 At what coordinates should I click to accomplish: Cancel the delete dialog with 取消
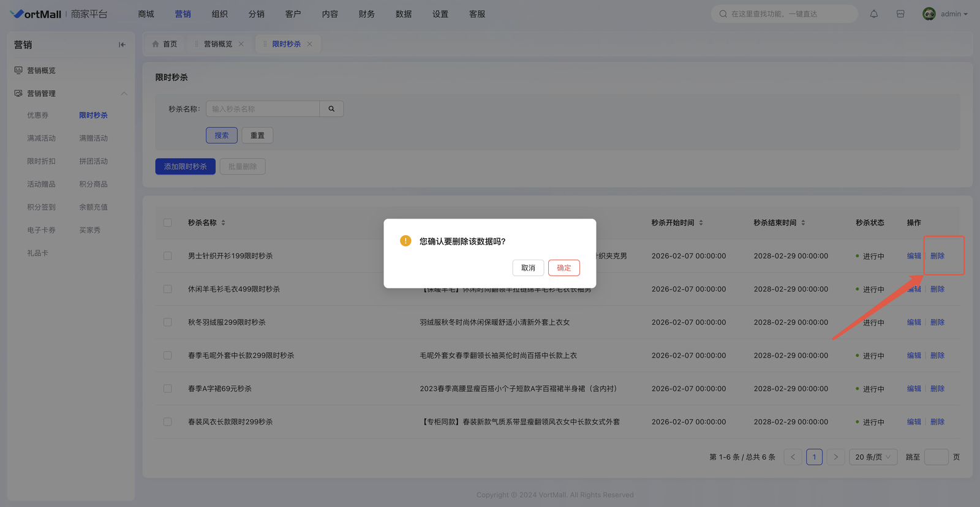tap(528, 268)
